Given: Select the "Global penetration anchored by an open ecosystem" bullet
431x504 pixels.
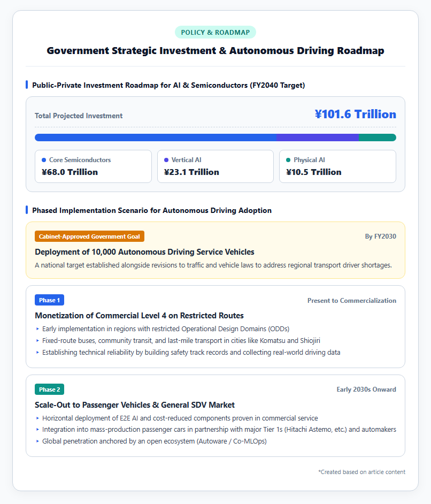Looking at the screenshot, I should click(x=155, y=441).
